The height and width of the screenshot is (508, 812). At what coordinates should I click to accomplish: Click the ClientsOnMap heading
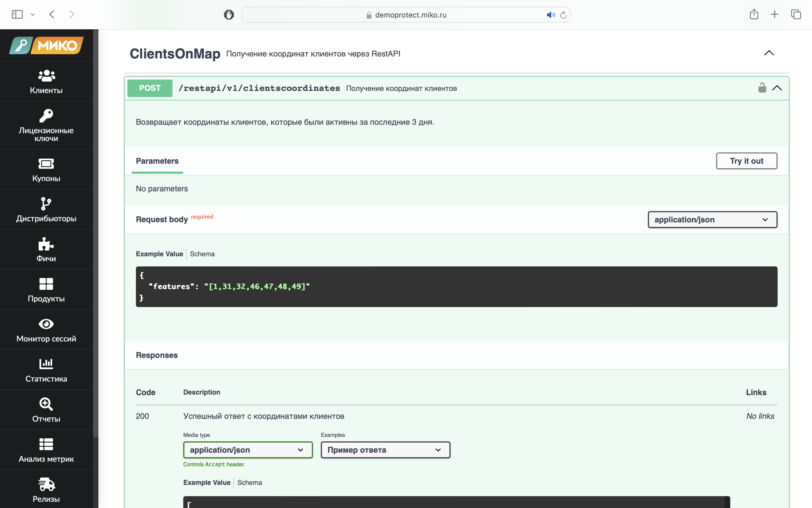(x=175, y=54)
